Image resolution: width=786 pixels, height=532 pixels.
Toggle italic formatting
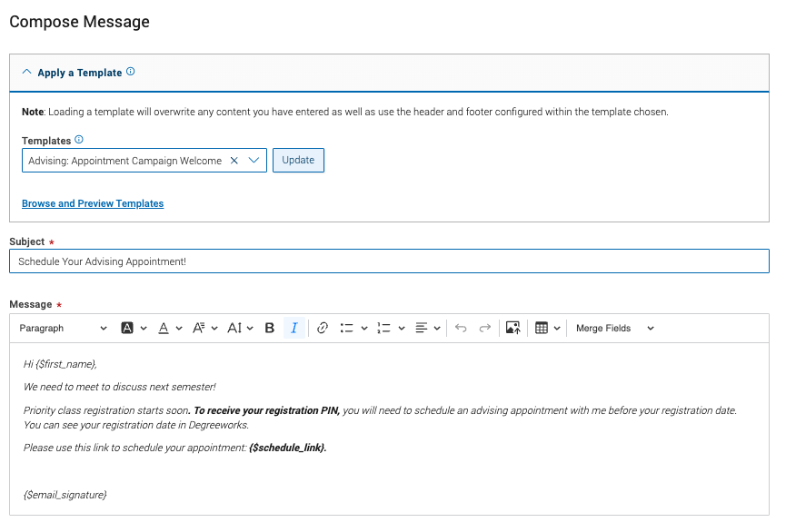click(294, 328)
